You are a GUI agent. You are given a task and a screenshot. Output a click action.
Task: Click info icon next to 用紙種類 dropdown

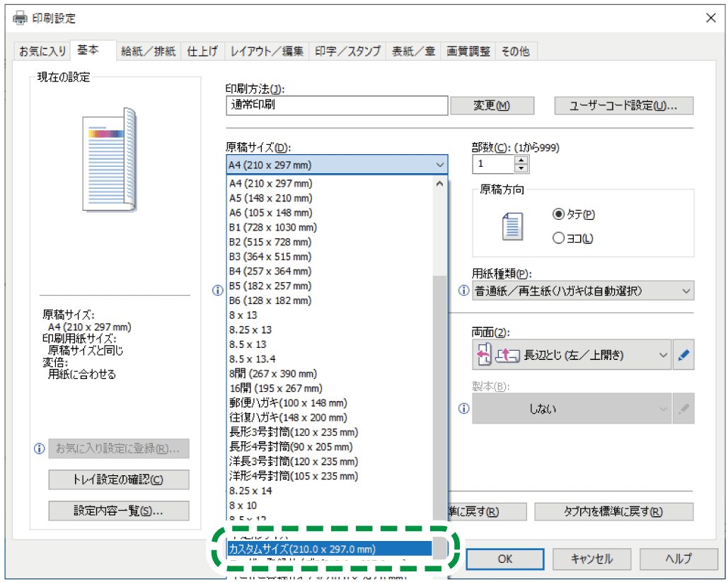464,291
